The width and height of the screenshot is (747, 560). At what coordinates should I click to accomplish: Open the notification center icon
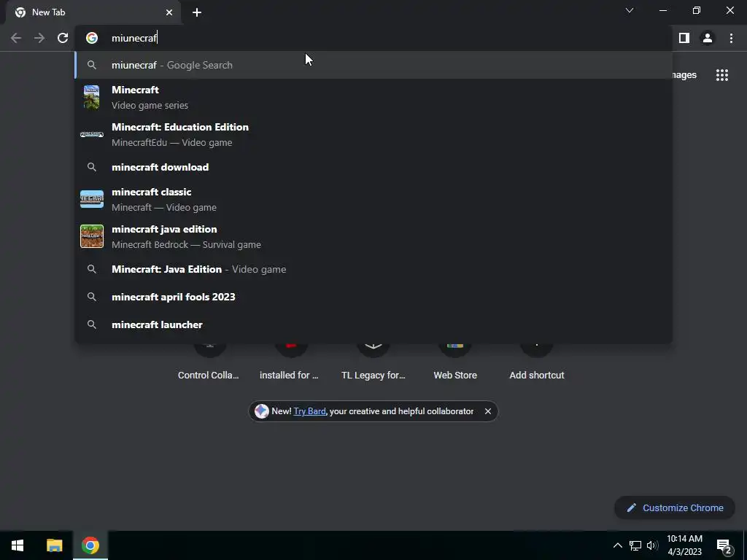point(724,547)
